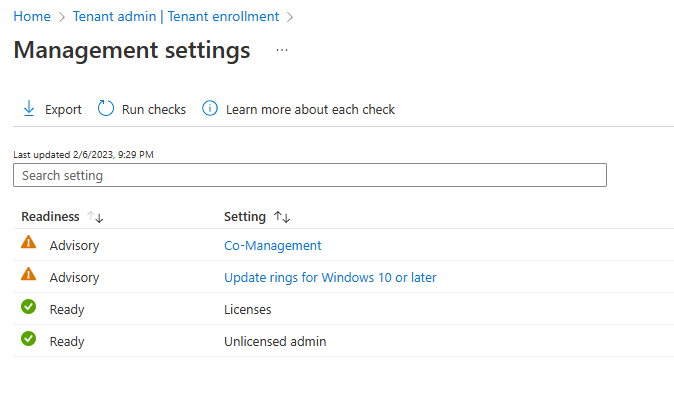Select the Ready status in Licenses row
This screenshot has width=674, height=396.
(67, 310)
